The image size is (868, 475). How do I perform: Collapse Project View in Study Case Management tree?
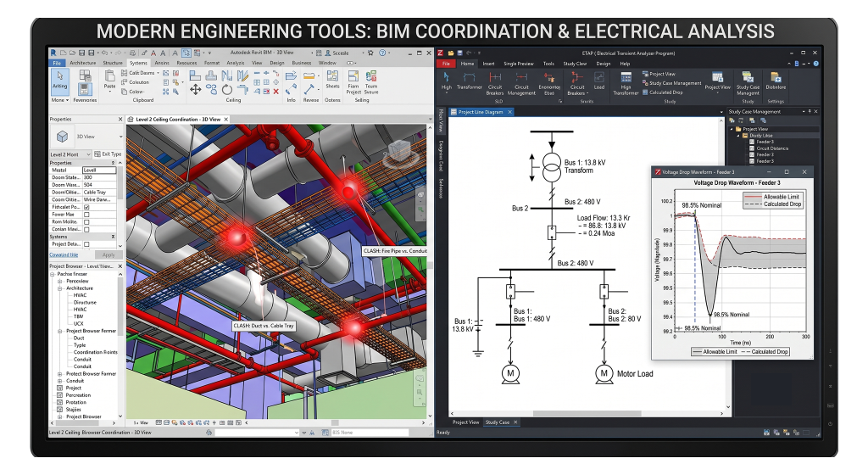point(732,129)
